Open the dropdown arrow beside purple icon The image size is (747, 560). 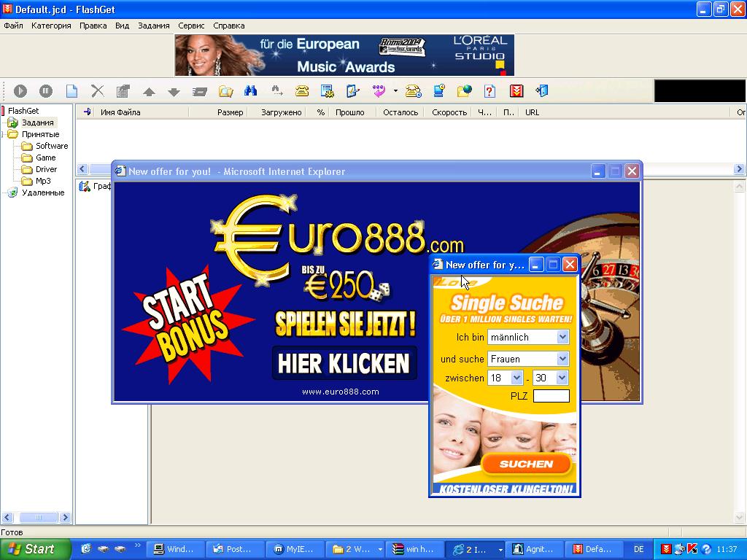(395, 90)
